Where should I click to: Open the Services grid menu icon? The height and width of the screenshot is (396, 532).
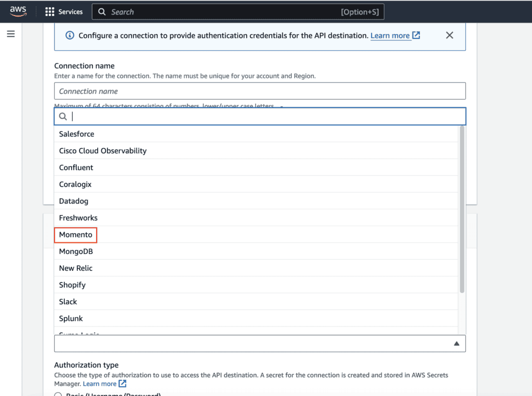pos(49,12)
